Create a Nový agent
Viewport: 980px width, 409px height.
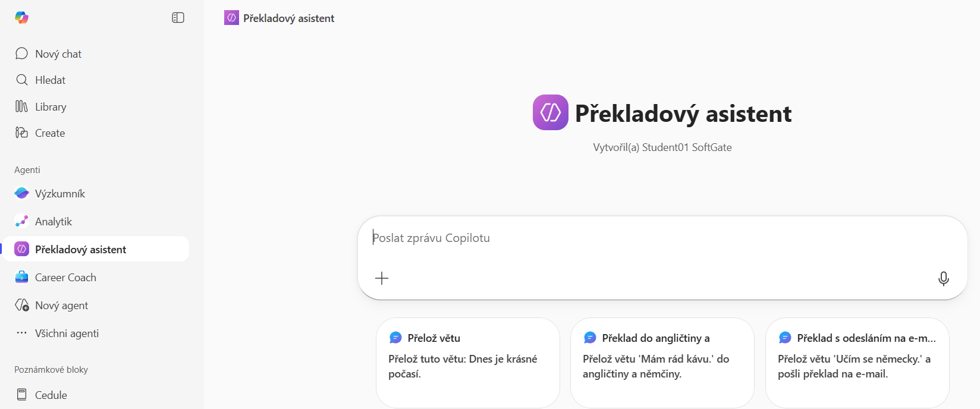pyautogui.click(x=61, y=306)
